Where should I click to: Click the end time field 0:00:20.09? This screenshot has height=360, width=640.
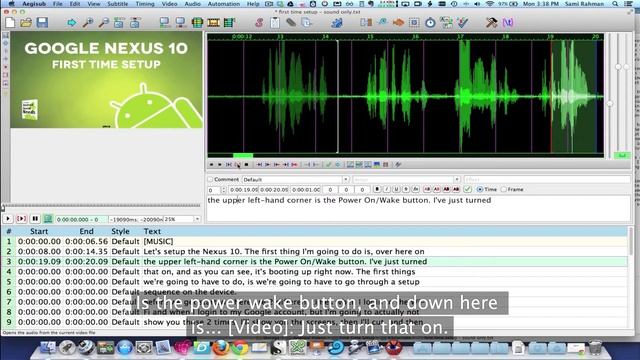coord(274,190)
